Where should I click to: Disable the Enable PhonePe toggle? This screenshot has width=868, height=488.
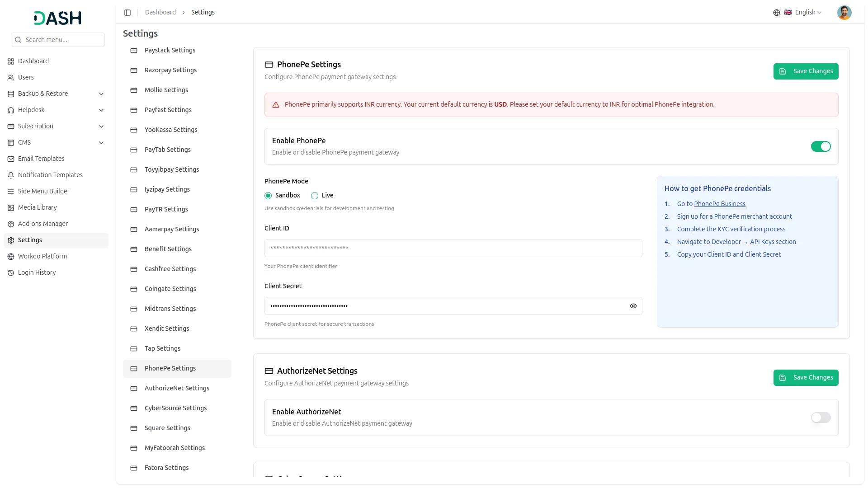[x=821, y=146]
